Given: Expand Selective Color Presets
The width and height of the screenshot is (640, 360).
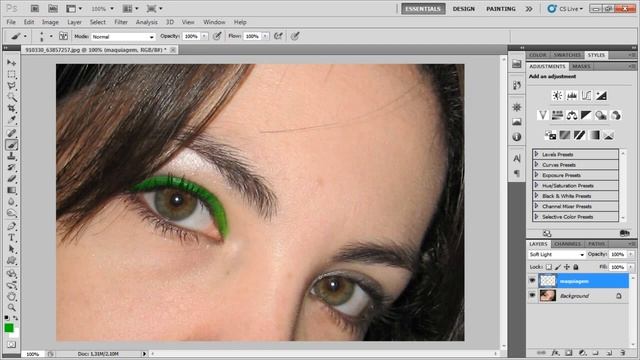Looking at the screenshot, I should [536, 217].
